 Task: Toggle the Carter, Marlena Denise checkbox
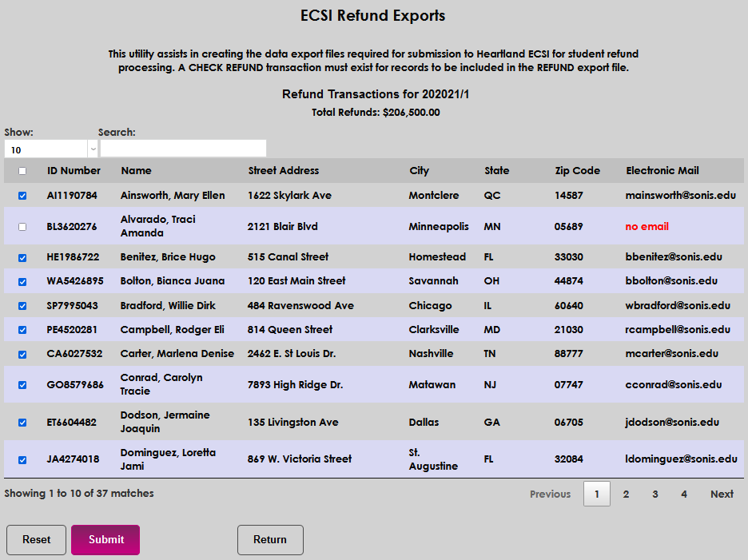point(22,353)
